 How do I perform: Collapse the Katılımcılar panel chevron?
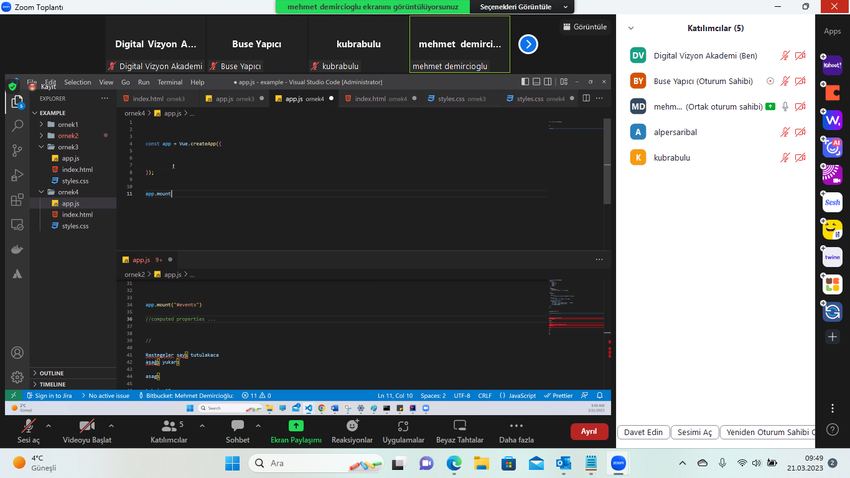pos(631,28)
